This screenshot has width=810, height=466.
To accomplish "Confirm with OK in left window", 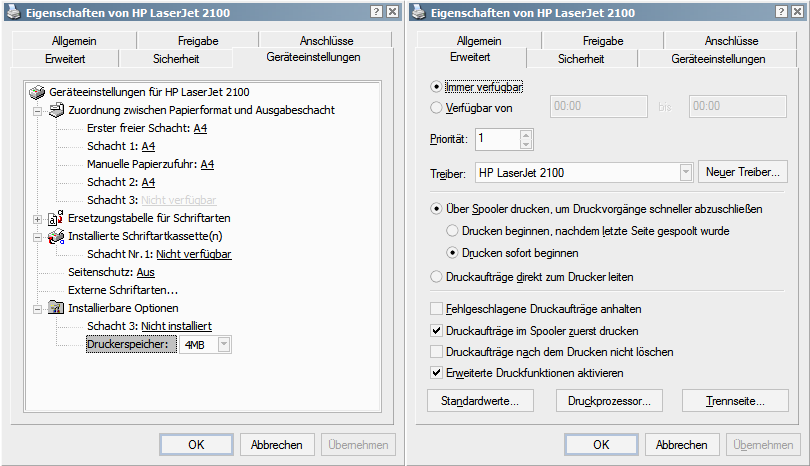I will pyautogui.click(x=196, y=445).
